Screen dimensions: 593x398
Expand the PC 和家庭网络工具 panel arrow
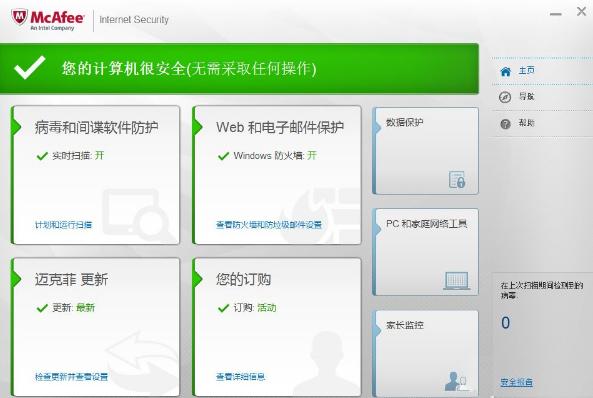point(377,229)
